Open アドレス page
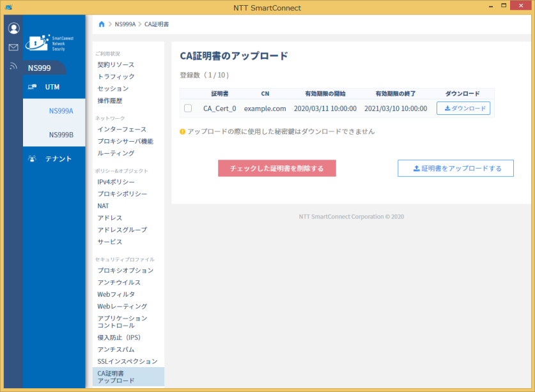The image size is (535, 392). coord(109,218)
